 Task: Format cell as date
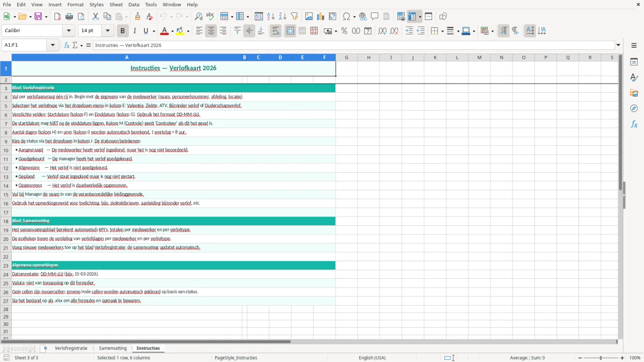click(368, 31)
